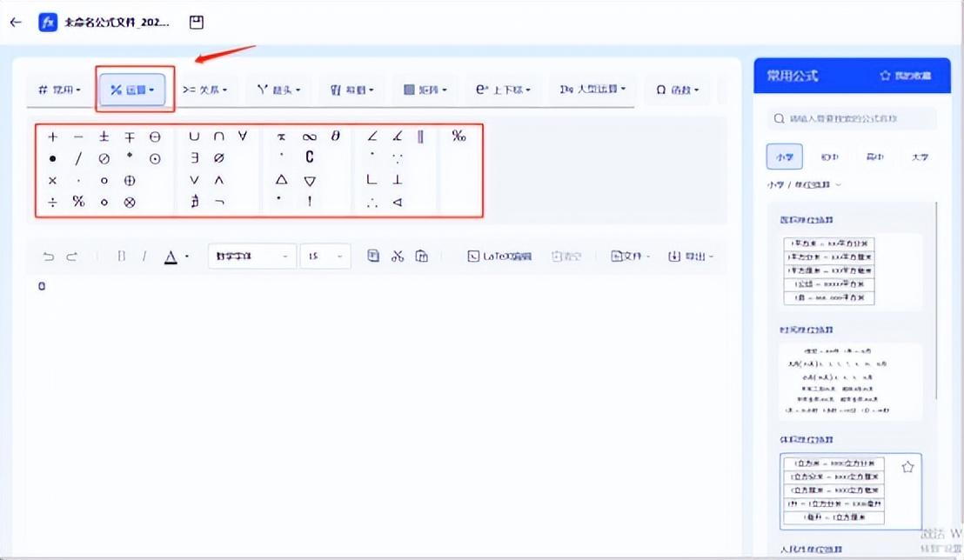Insert the plus sign symbol
964x560 pixels.
[53, 137]
